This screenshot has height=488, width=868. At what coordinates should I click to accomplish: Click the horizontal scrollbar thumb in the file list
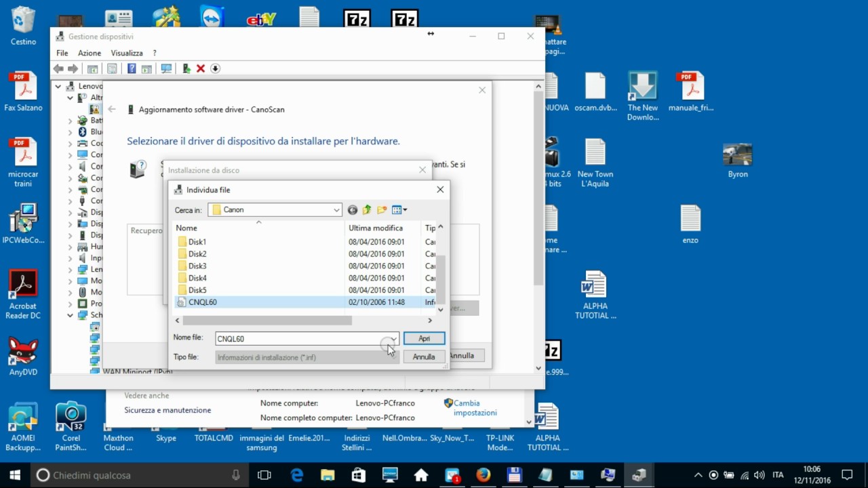coord(267,320)
